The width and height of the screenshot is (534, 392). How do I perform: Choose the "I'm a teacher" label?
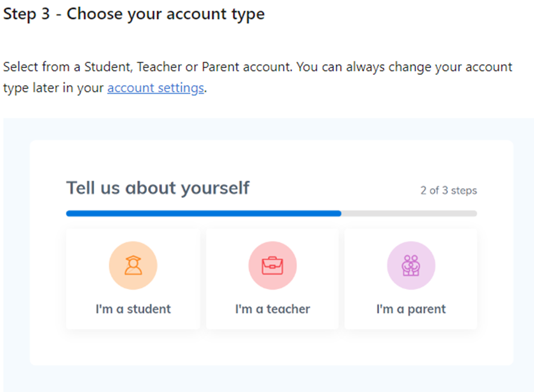[272, 309]
